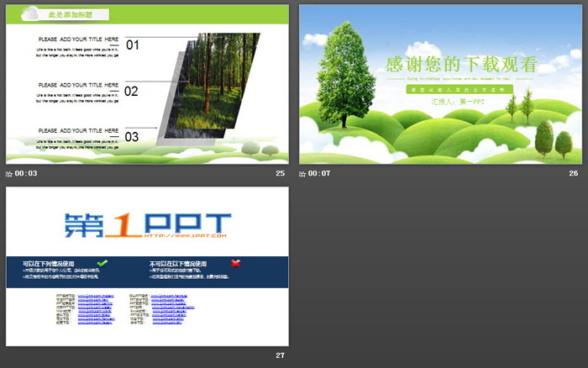Click the green checkmark icon on slide 27
This screenshot has width=588, height=368.
point(102,263)
